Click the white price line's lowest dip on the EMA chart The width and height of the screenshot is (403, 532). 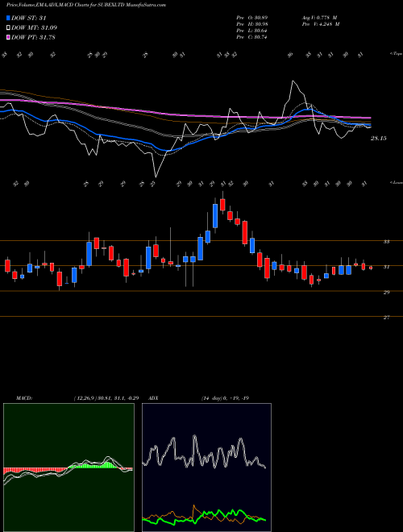[x=156, y=176]
